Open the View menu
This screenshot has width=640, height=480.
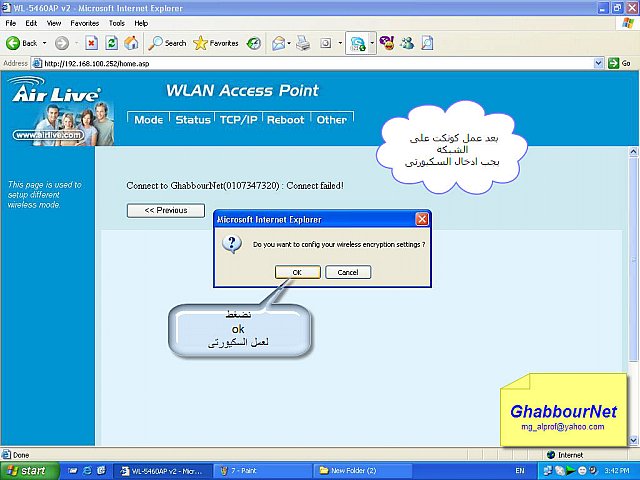[53, 23]
